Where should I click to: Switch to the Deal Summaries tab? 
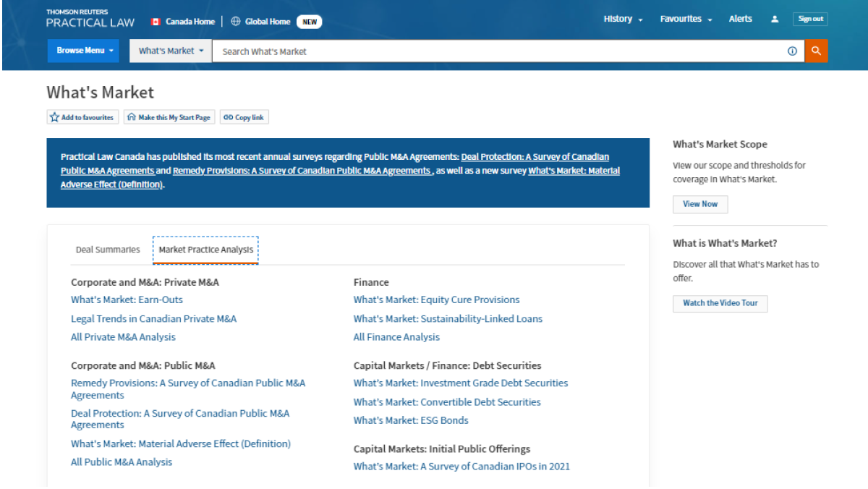tap(108, 250)
